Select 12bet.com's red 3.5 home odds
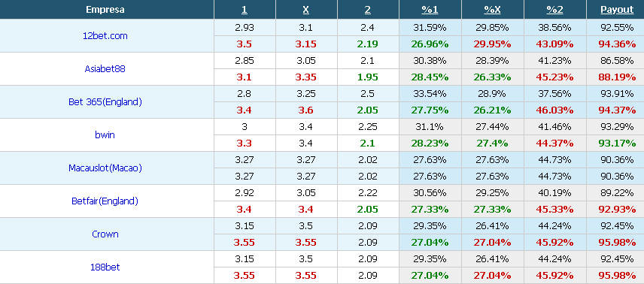Screen dimensions: 644x284 pos(245,44)
